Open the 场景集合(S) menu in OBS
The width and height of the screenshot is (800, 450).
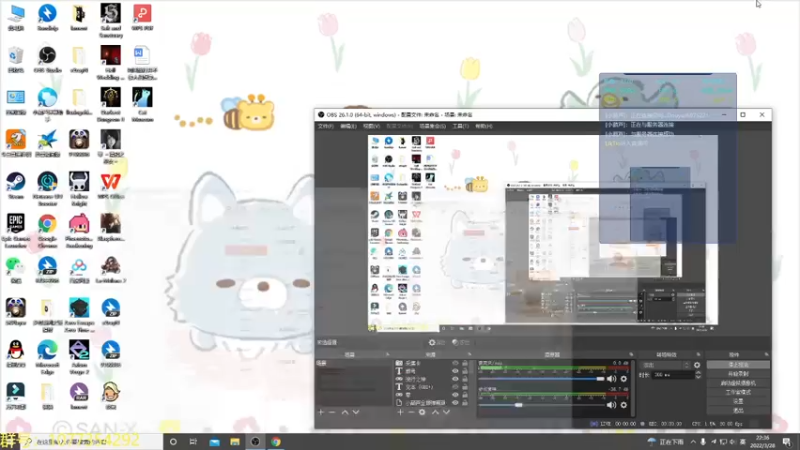(x=432, y=126)
